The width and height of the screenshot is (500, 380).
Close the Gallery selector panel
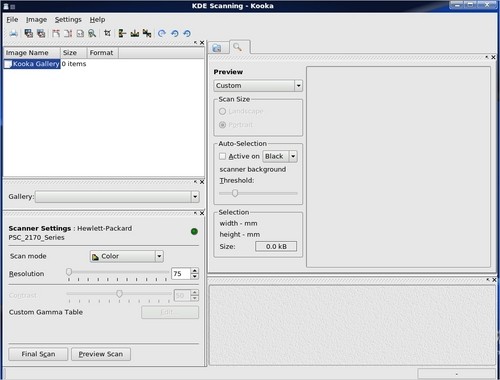(202, 182)
